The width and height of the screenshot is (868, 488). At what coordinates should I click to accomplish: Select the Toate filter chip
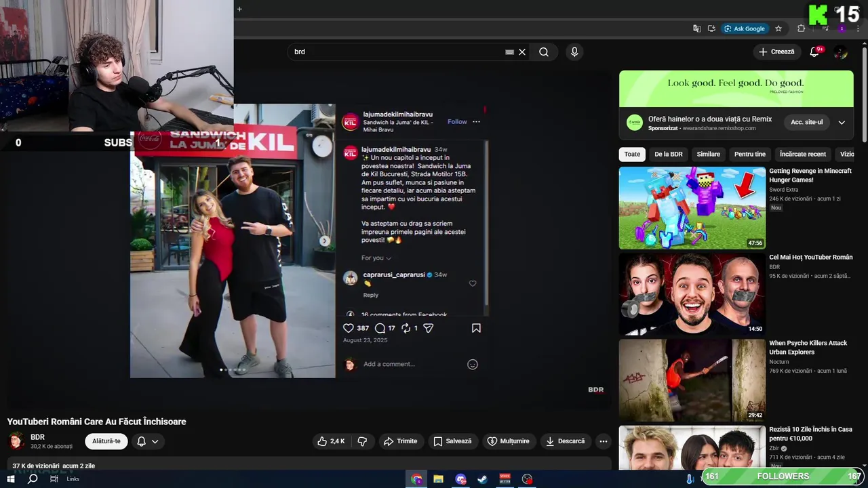tap(632, 154)
